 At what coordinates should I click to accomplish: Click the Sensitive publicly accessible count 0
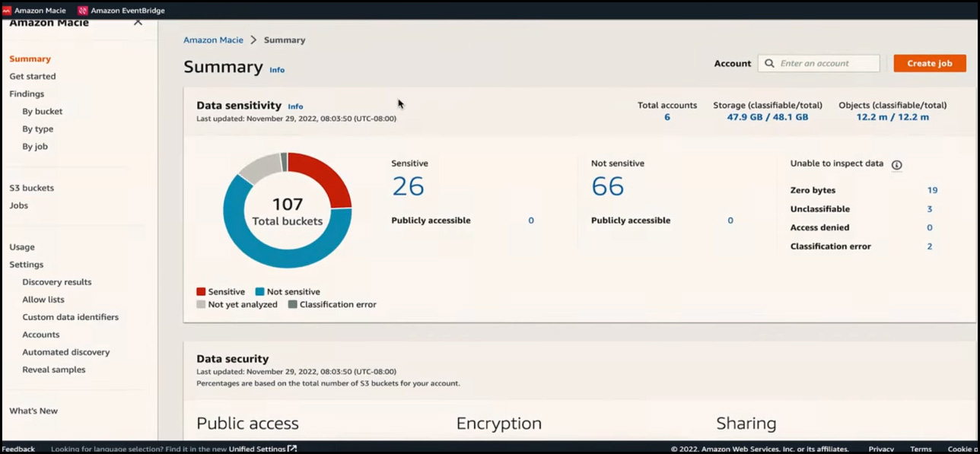[531, 221]
